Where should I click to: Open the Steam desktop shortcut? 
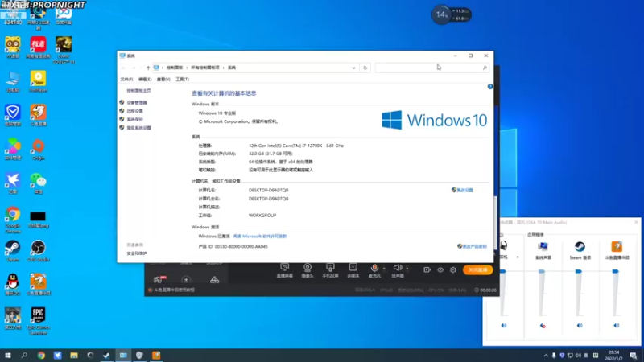coord(13,251)
